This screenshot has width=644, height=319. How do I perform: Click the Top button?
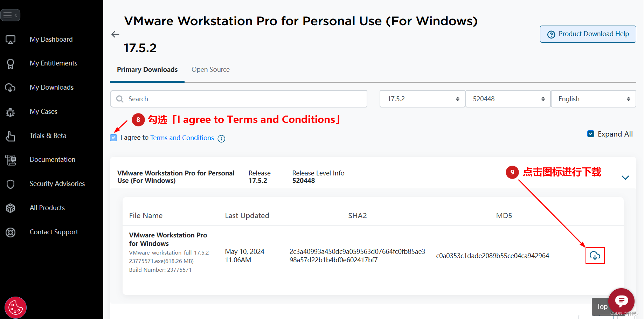602,306
